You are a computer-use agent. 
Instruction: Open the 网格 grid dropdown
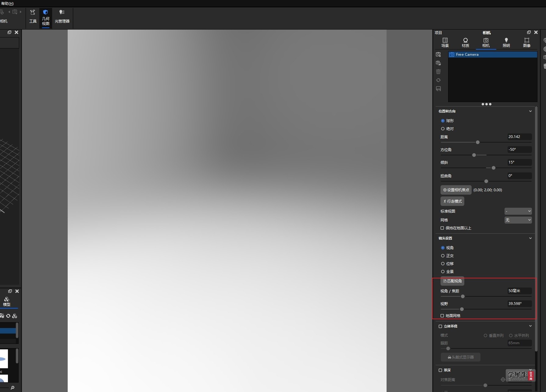coord(518,220)
